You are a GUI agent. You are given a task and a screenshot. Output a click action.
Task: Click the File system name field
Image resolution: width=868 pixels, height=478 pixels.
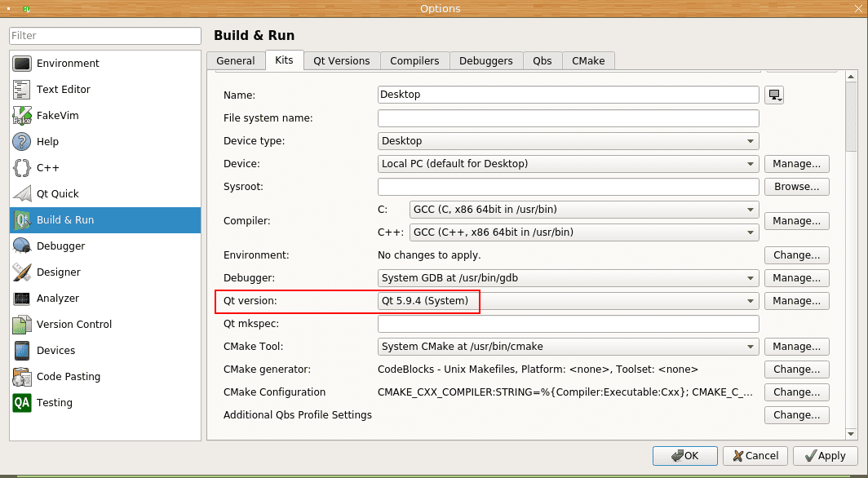568,118
